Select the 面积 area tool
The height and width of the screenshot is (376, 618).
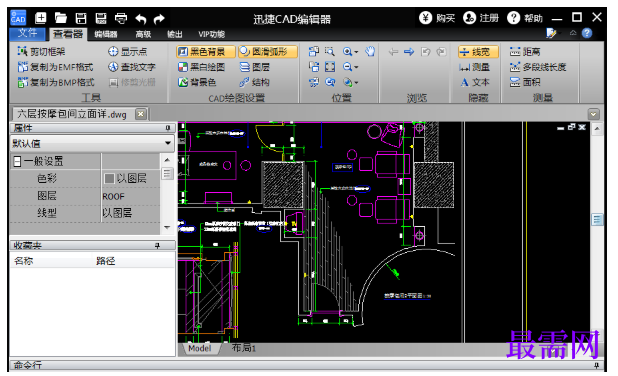click(x=525, y=82)
